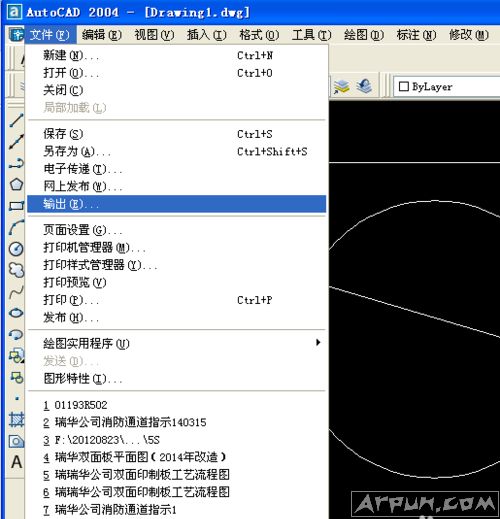Screen dimensions: 500x519
Task: Open the 插入(I) menu
Action: point(206,35)
